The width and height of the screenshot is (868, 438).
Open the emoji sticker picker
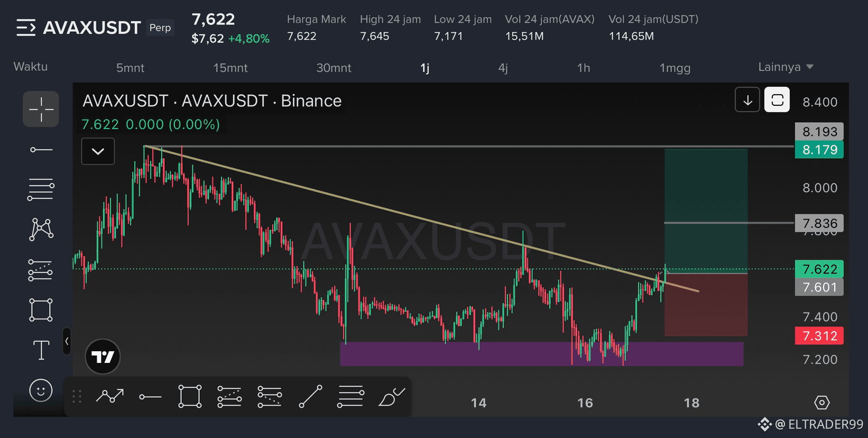tap(41, 390)
